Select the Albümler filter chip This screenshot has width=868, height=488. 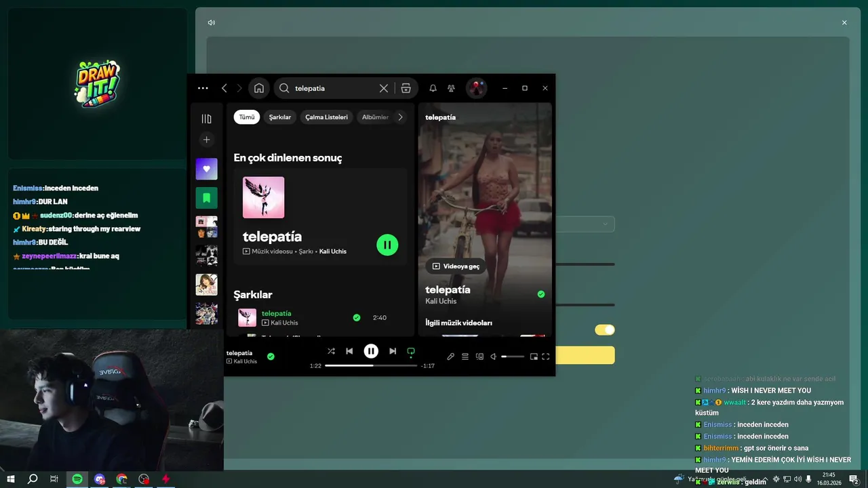[375, 117]
